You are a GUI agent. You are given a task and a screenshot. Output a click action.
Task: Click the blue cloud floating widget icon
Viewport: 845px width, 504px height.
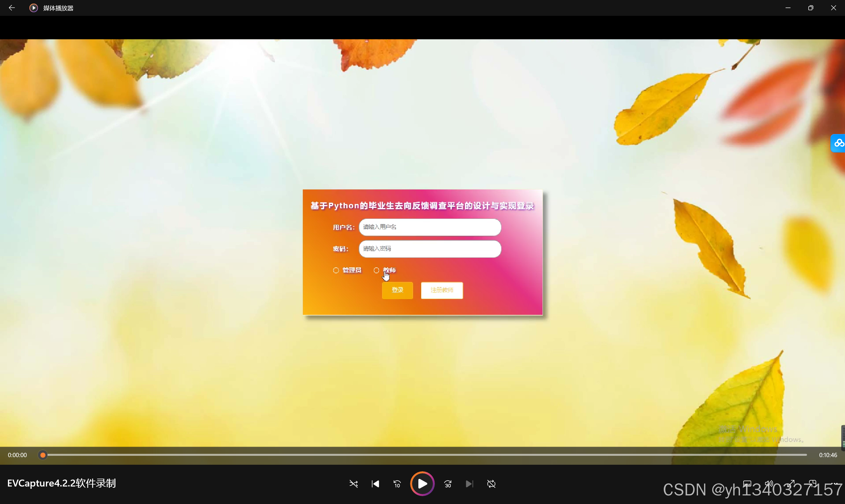tap(838, 143)
